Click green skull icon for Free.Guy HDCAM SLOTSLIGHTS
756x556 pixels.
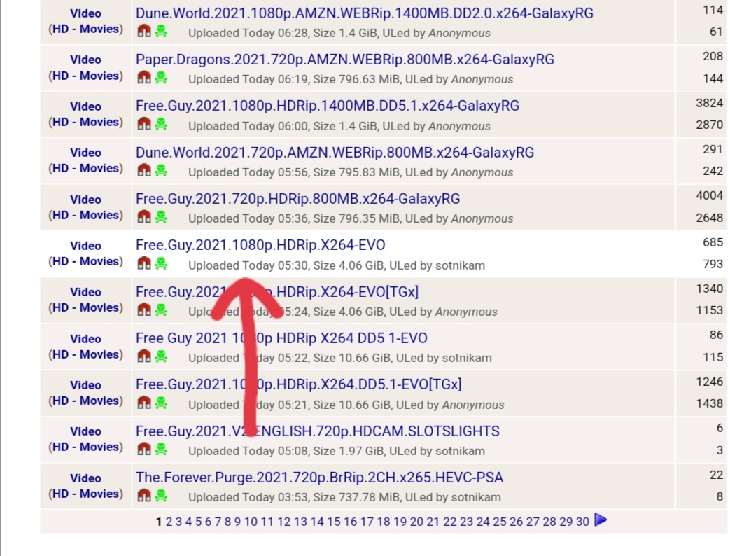[161, 450]
